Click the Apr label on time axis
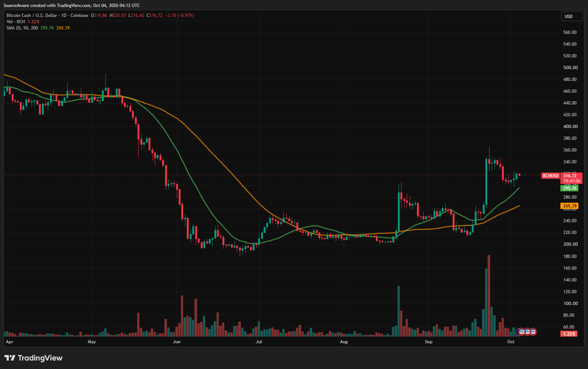 10,342
